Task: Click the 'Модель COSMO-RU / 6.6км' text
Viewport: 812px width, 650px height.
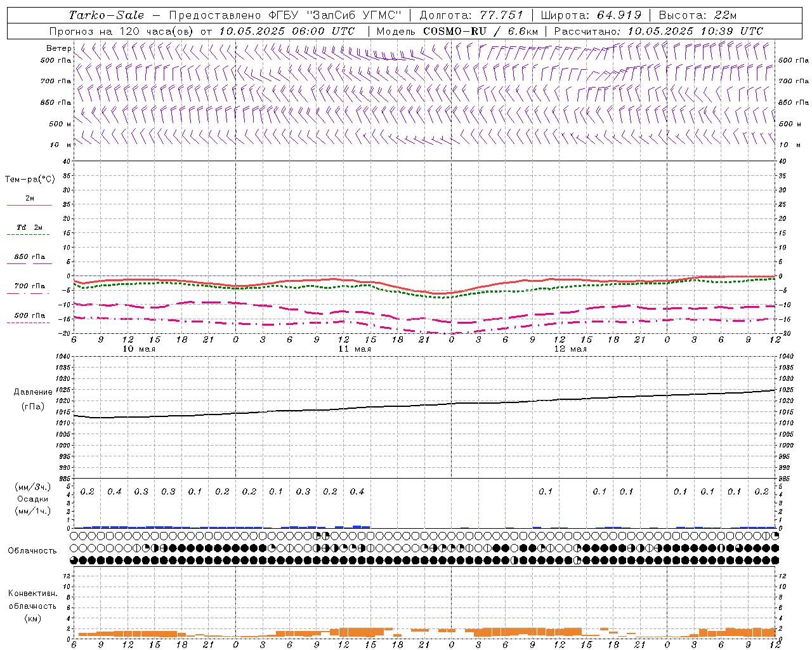Action: pos(457,31)
